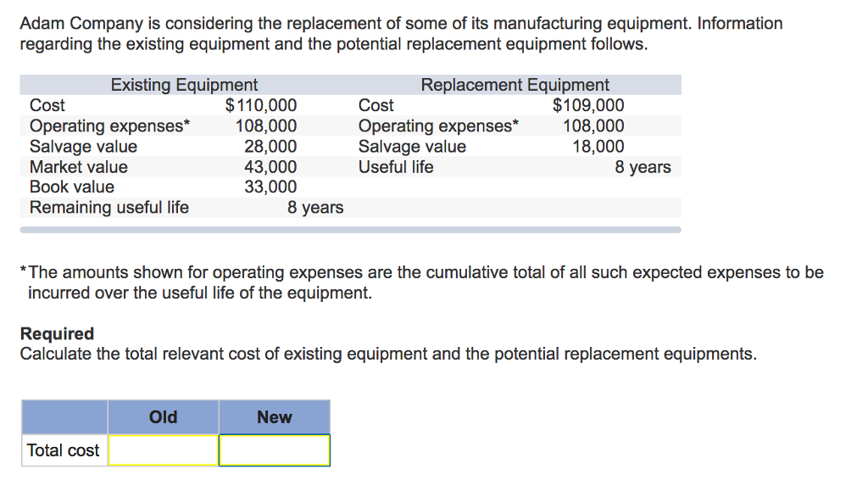
Task: Click the 'Useful life' label
Action: point(396,167)
